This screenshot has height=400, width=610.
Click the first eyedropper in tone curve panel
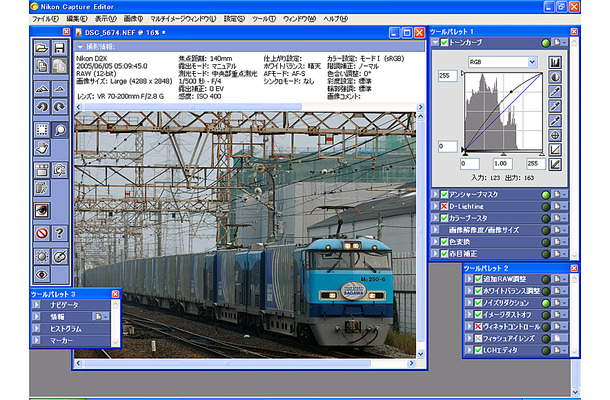pos(555,91)
